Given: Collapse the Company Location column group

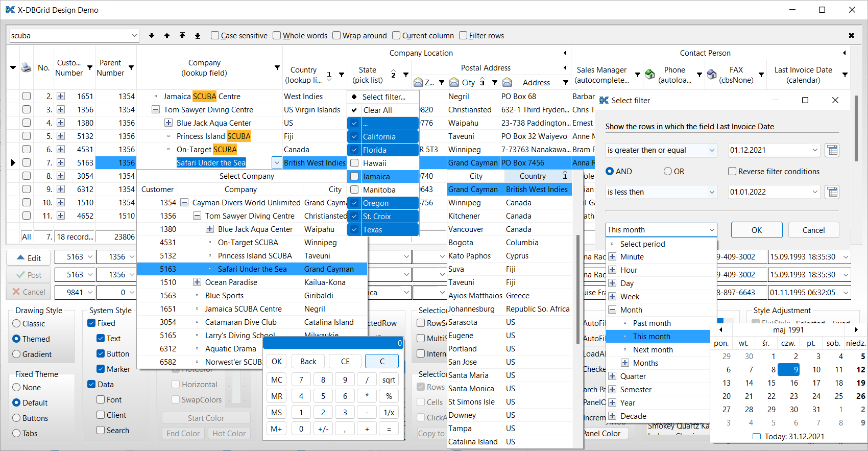Looking at the screenshot, I should coord(565,53).
